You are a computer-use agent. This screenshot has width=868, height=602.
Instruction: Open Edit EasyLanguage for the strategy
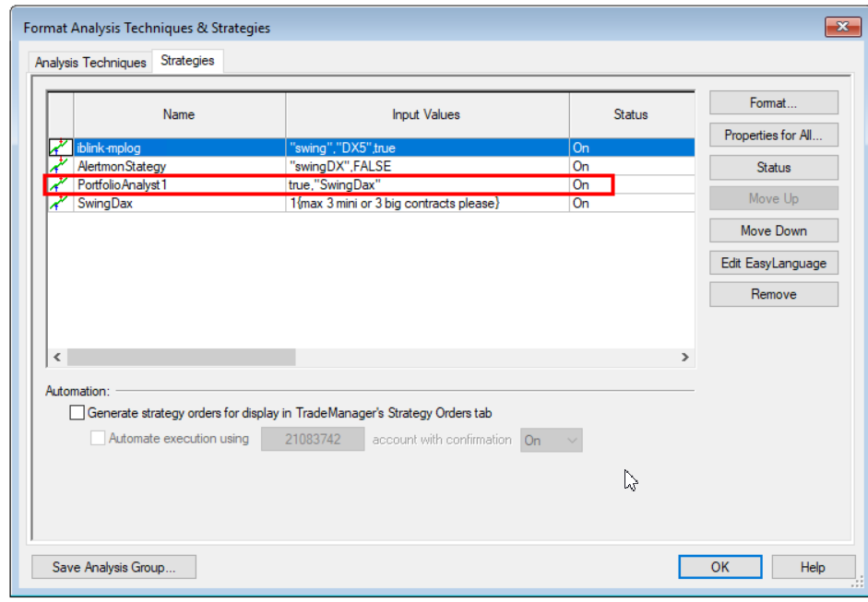pos(773,263)
